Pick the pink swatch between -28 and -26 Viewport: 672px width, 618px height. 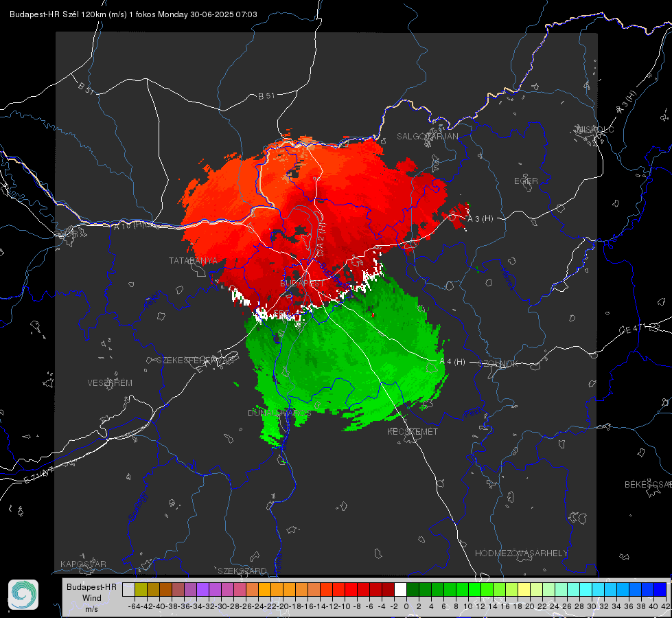240,589
